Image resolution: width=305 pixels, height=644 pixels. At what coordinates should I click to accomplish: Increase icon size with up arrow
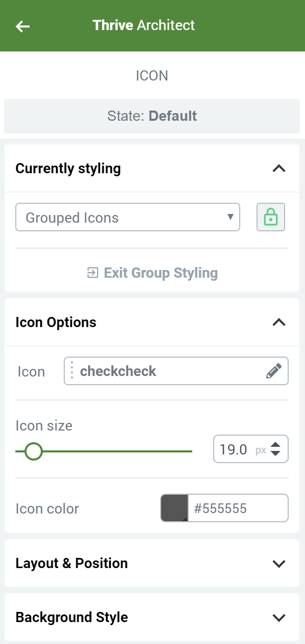(x=275, y=444)
